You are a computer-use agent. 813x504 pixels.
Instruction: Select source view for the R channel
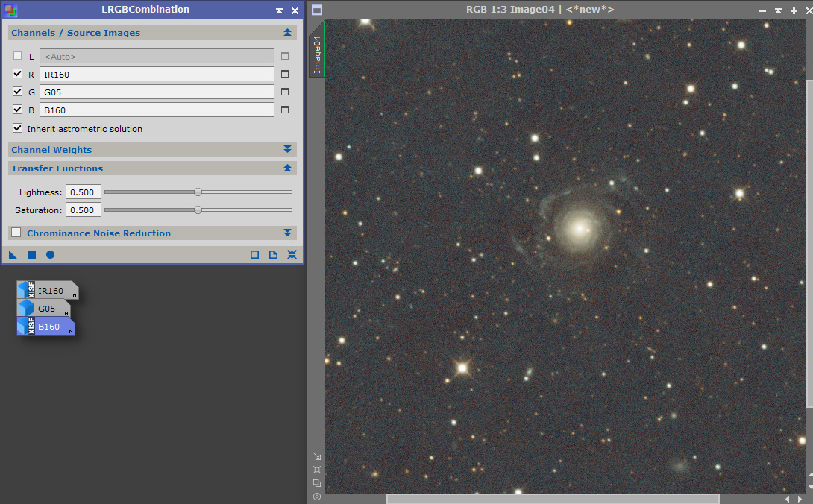point(285,74)
